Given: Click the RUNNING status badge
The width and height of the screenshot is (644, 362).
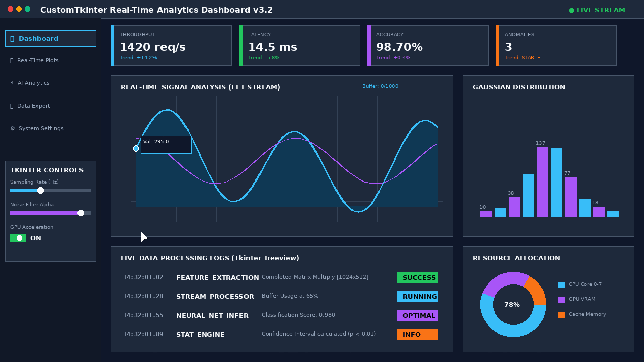Looking at the screenshot, I should [418, 297].
